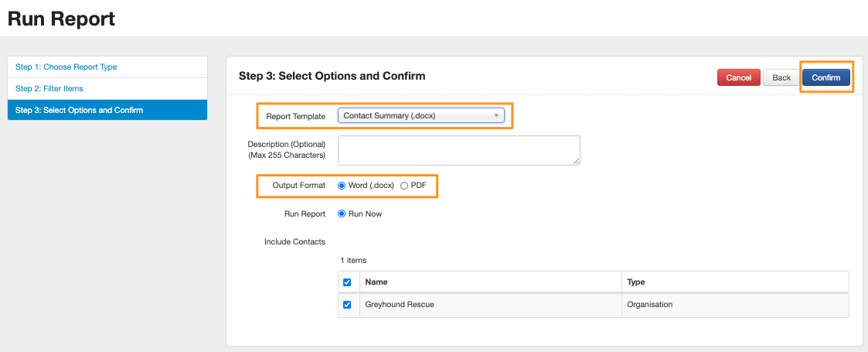Click the Confirm button
The image size is (868, 352).
point(825,77)
